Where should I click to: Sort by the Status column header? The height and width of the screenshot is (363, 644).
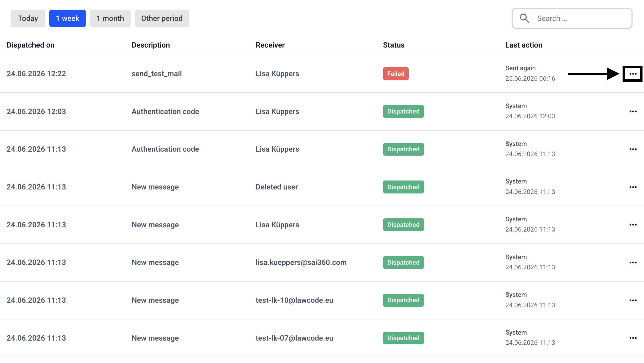coord(394,45)
